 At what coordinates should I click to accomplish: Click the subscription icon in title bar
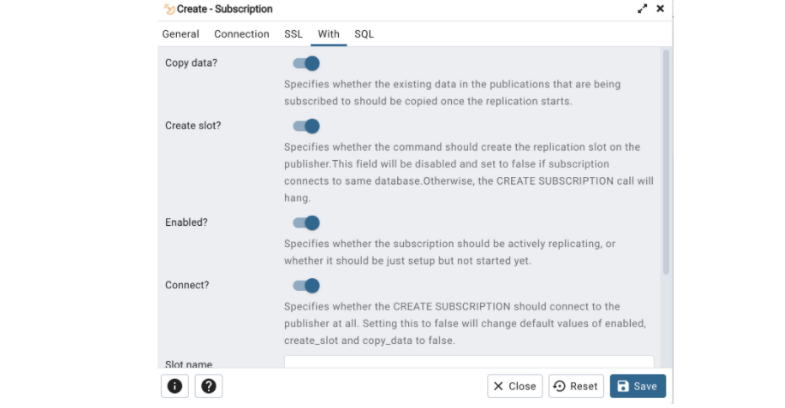169,9
